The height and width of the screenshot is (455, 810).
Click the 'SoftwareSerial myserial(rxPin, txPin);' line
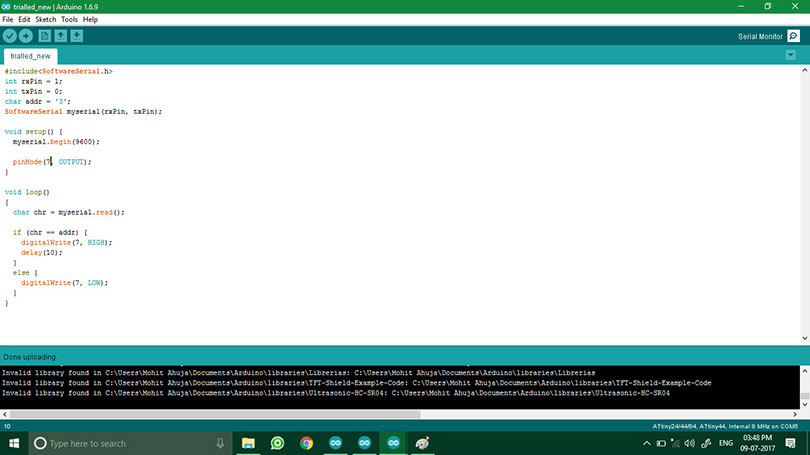83,112
